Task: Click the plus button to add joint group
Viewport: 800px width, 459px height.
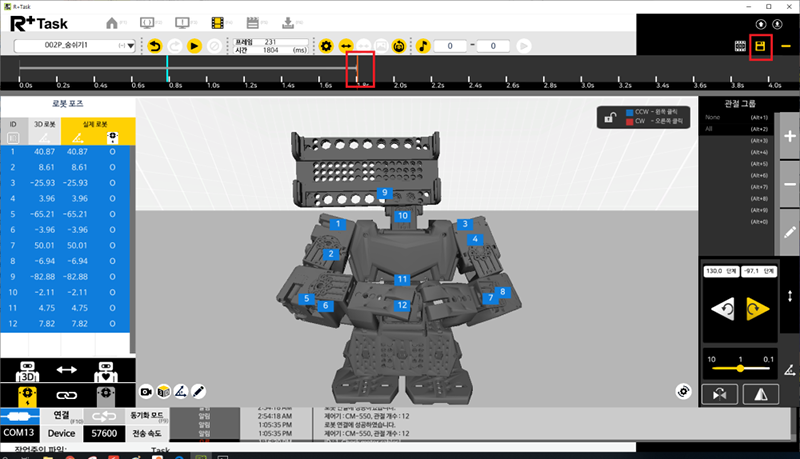Action: coord(790,139)
